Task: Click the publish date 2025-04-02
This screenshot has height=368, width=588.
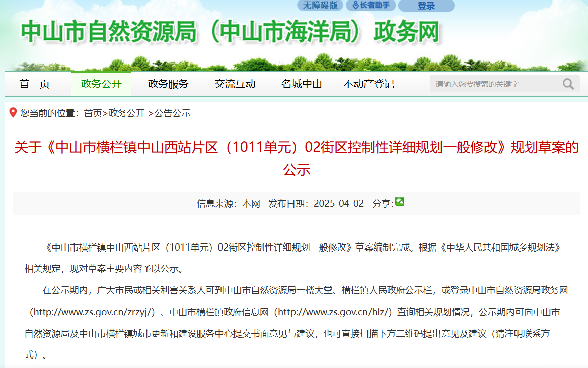Action: tap(339, 203)
